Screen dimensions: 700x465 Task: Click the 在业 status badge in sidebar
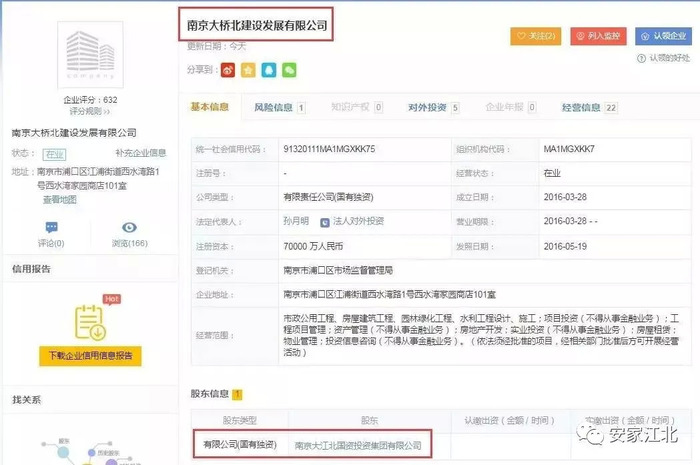(54, 154)
